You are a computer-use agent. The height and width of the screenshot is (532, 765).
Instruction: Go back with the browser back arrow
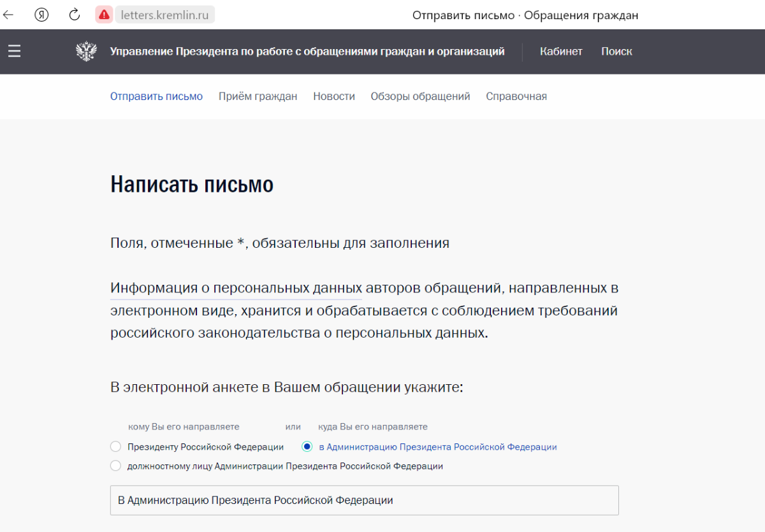click(x=9, y=15)
